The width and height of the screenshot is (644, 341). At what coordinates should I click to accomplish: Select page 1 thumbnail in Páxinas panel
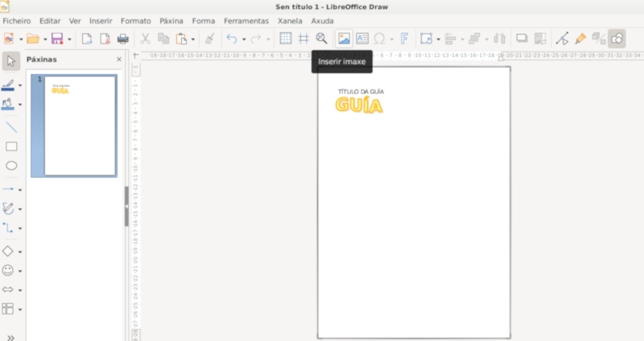click(x=79, y=125)
